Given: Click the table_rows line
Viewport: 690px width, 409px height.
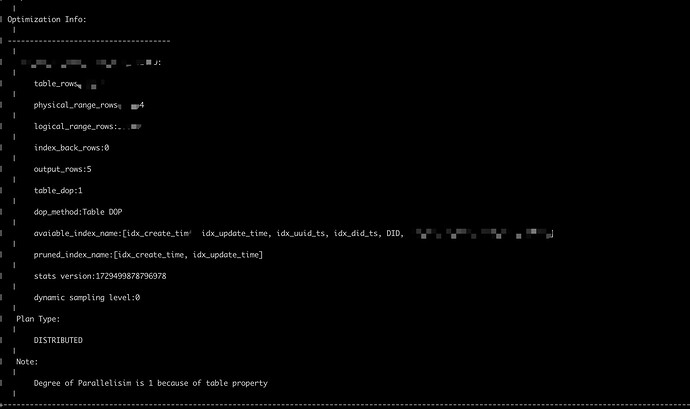Looking at the screenshot, I should [66, 84].
